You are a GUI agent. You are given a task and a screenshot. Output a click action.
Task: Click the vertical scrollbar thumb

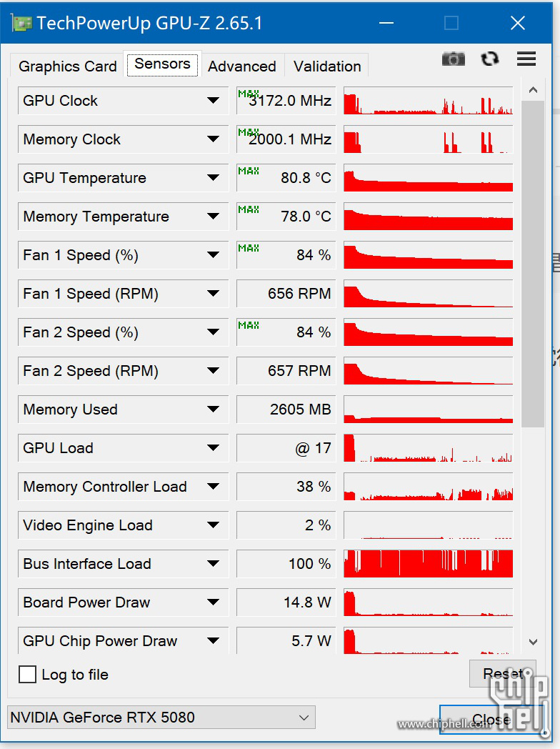(x=534, y=264)
